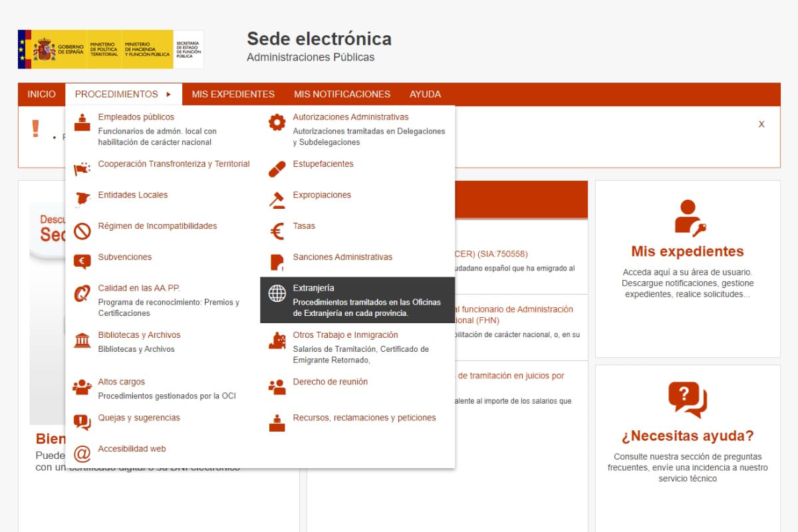Viewport: 798px width, 532px height.
Task: Open AYUDA in the nav bar
Action: click(x=426, y=94)
